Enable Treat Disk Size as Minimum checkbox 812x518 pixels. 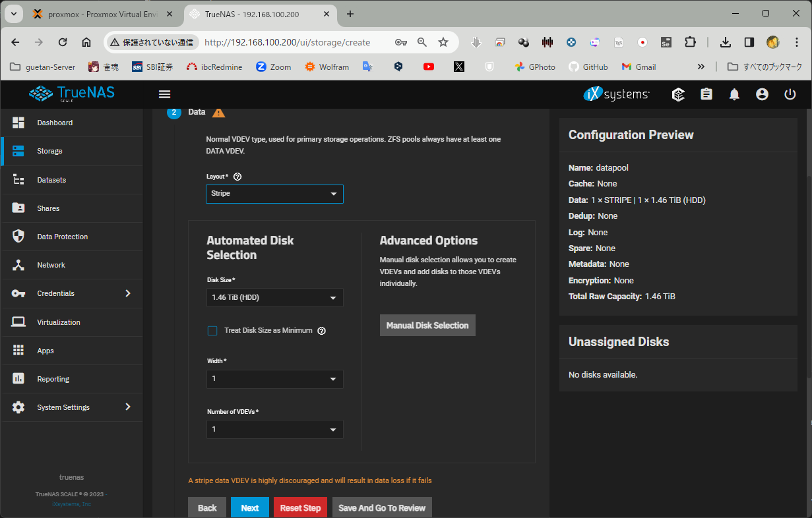tap(212, 331)
